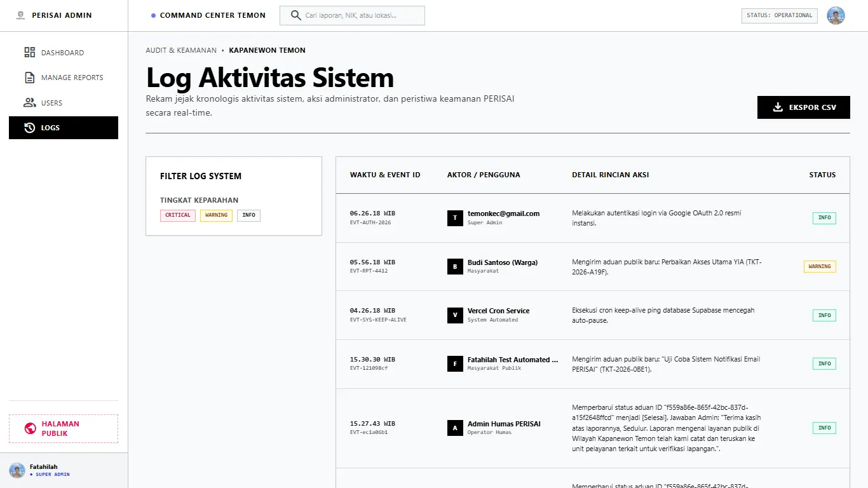This screenshot has height=488, width=868.
Task: Toggle the WARNING severity filter
Action: coord(216,215)
